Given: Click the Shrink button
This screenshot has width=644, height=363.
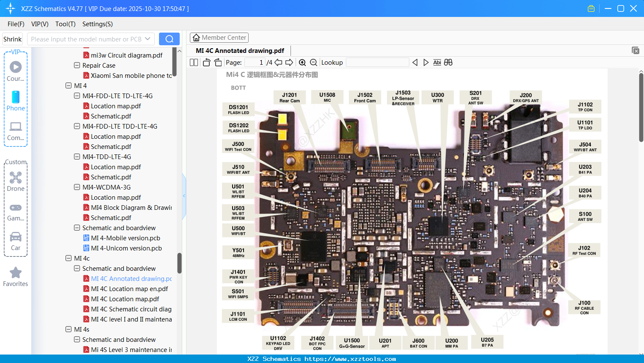Looking at the screenshot, I should pos(12,38).
